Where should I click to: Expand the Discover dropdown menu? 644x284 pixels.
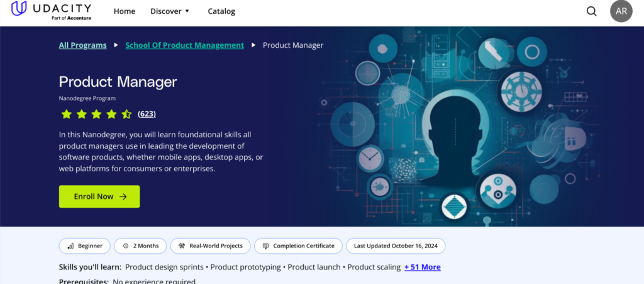pos(170,11)
